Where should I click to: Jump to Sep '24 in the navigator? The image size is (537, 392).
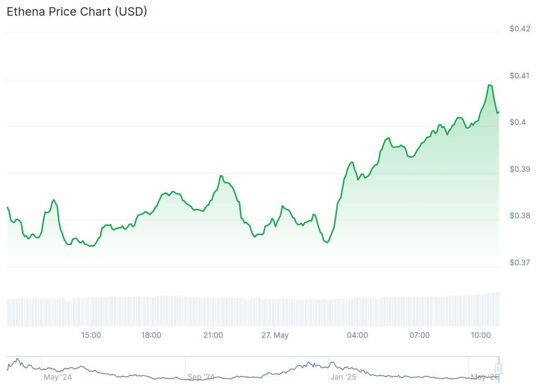pos(201,377)
